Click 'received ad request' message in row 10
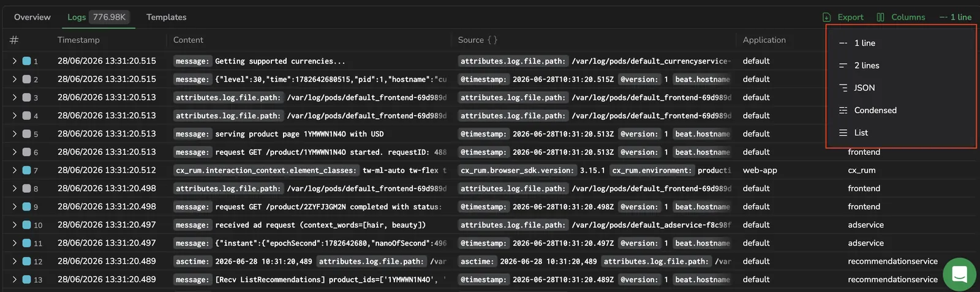Image resolution: width=980 pixels, height=292 pixels. point(320,225)
